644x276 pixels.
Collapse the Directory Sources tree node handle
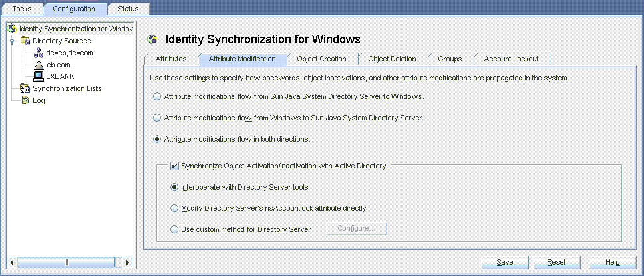12,41
